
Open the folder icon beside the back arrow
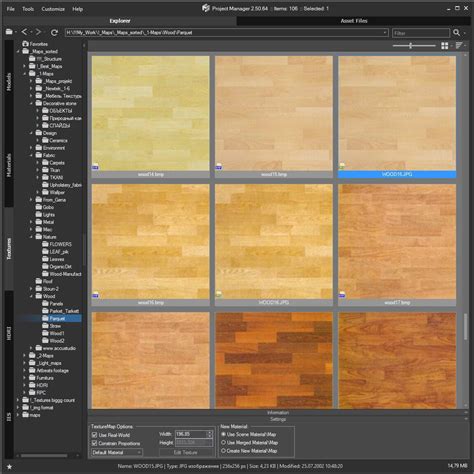[9, 32]
